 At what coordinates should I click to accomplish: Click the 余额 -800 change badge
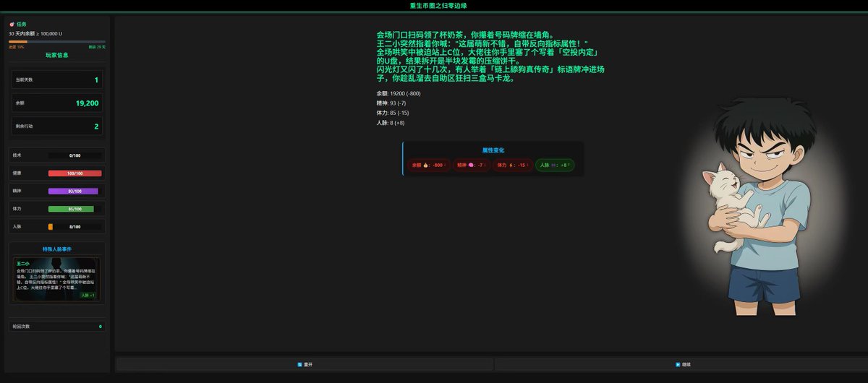coord(428,165)
